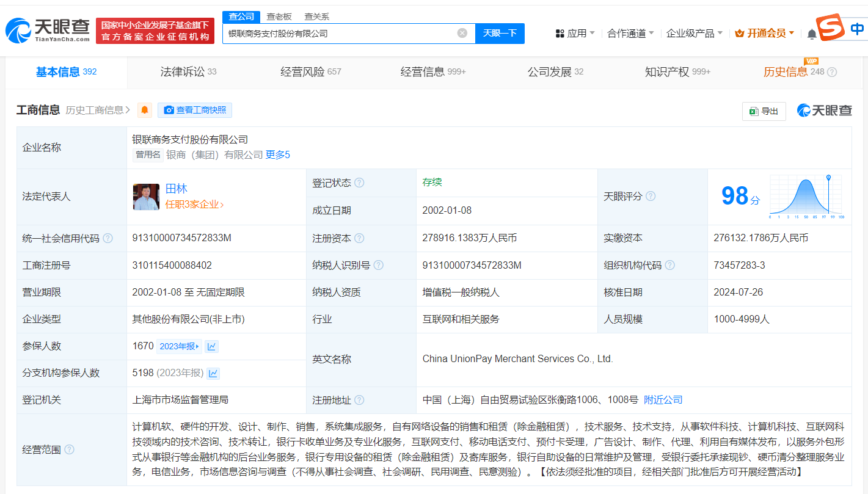
Task: Open the 法律诉讼 tab
Action: (182, 71)
